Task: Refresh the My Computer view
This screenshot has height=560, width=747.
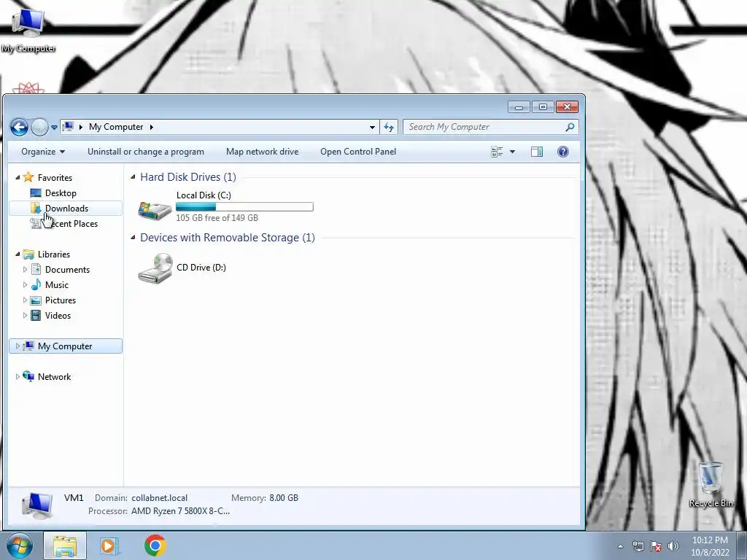Action: coord(390,127)
